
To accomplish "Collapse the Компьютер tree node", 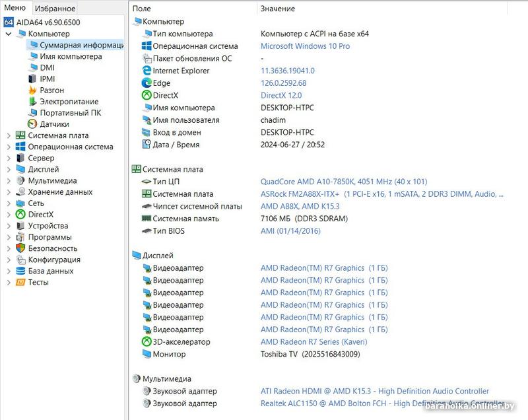I will tap(9, 34).
